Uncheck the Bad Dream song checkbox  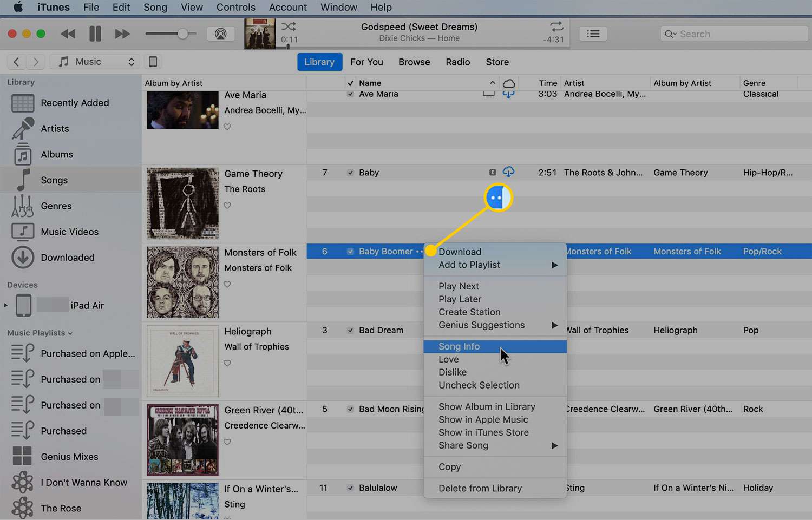click(350, 330)
